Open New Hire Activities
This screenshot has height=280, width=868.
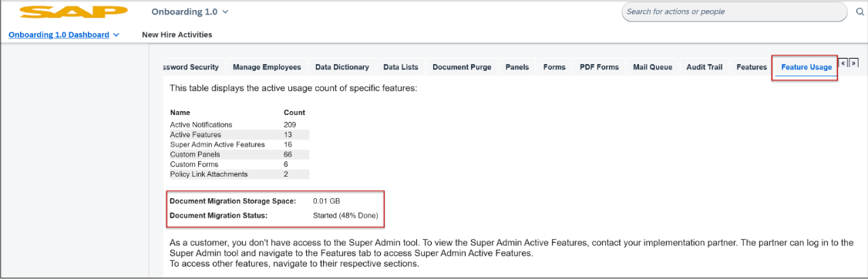177,35
